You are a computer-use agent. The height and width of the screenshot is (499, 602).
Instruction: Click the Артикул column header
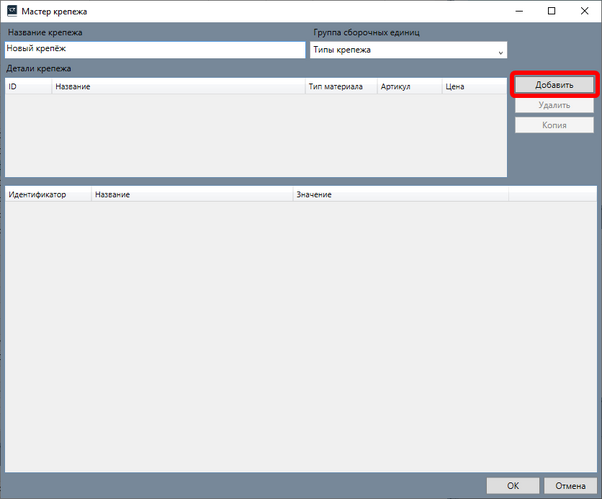410,86
